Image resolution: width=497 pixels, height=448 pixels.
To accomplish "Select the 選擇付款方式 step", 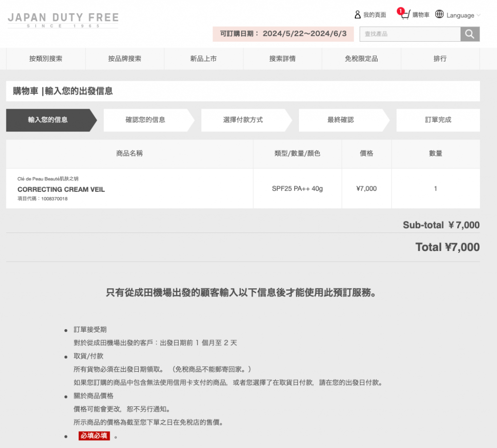I will coord(243,120).
